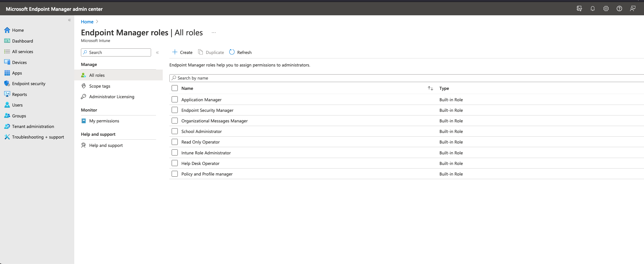This screenshot has width=644, height=264.
Task: Open the Intune Role Administrator role
Action: click(x=206, y=153)
